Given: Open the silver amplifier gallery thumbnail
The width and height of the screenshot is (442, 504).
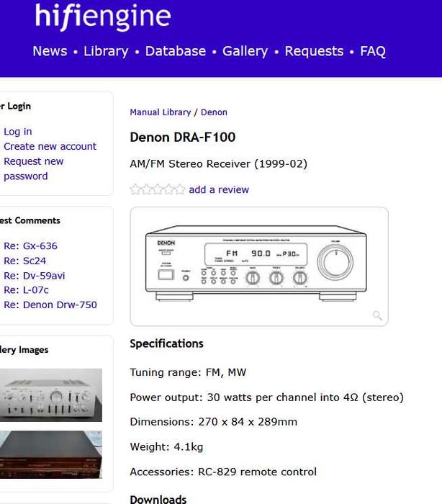Looking at the screenshot, I should point(51,395).
